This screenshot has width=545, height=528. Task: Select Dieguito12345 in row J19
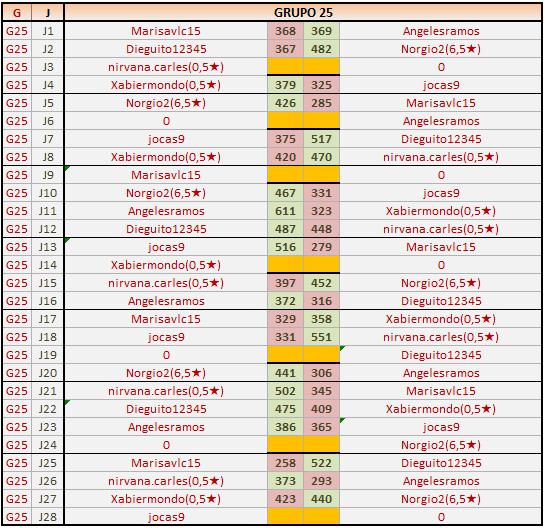[x=441, y=355]
